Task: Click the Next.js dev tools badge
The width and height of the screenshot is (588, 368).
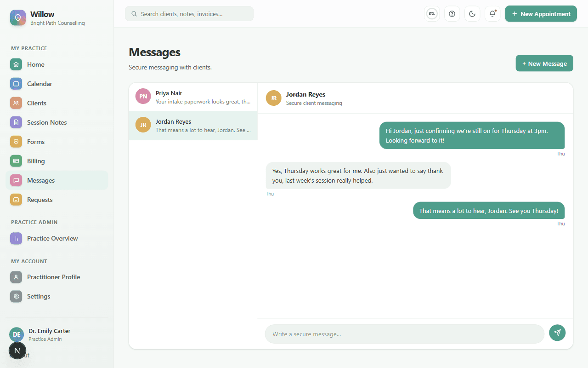Action: coord(17,351)
